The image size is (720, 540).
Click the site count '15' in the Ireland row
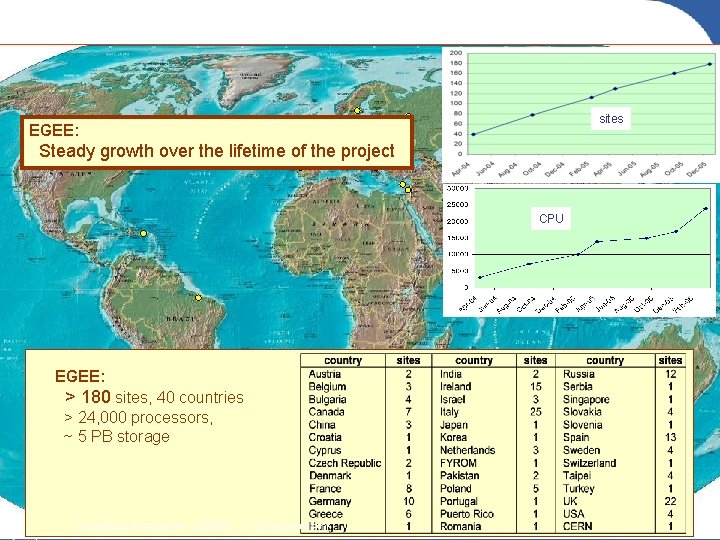[x=535, y=387]
